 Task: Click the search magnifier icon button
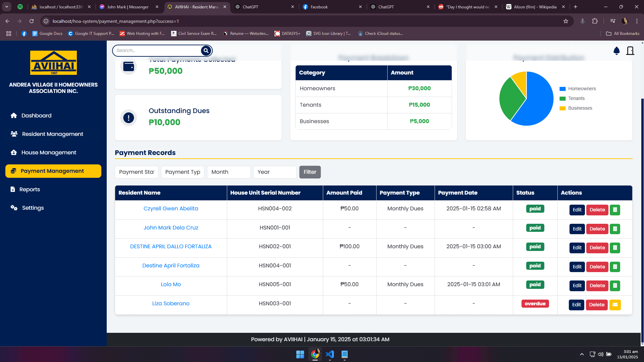[x=206, y=51]
